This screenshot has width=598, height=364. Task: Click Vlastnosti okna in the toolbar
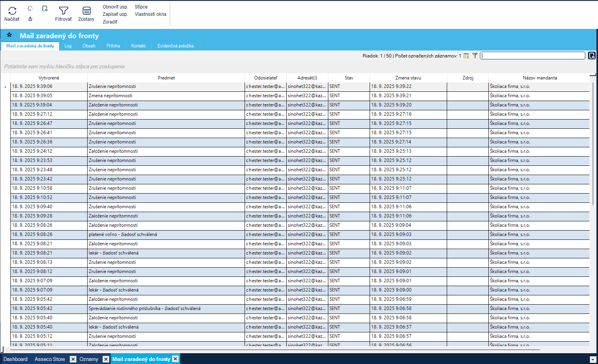pos(150,14)
